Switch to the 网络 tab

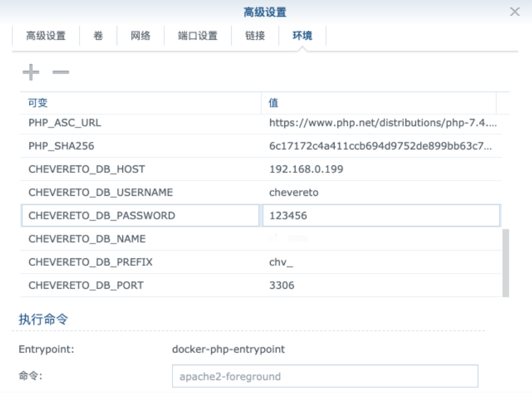141,36
